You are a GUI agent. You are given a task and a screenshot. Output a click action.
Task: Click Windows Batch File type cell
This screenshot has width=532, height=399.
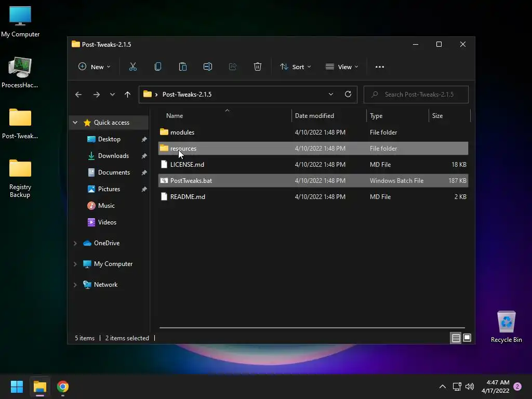pyautogui.click(x=396, y=180)
